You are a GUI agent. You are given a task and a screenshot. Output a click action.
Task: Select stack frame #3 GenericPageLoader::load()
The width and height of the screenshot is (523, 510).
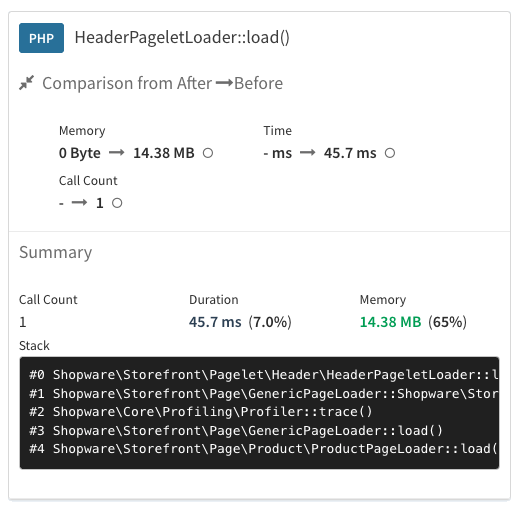tap(236, 431)
